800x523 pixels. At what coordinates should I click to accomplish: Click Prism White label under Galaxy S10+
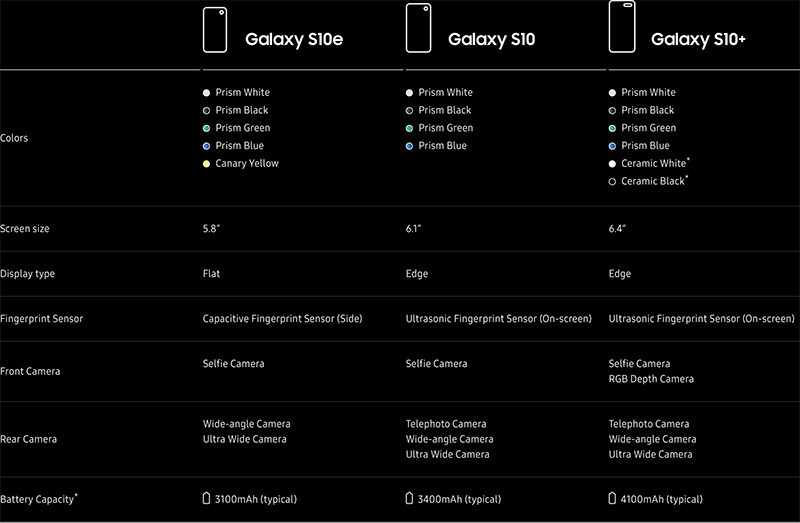tap(648, 92)
